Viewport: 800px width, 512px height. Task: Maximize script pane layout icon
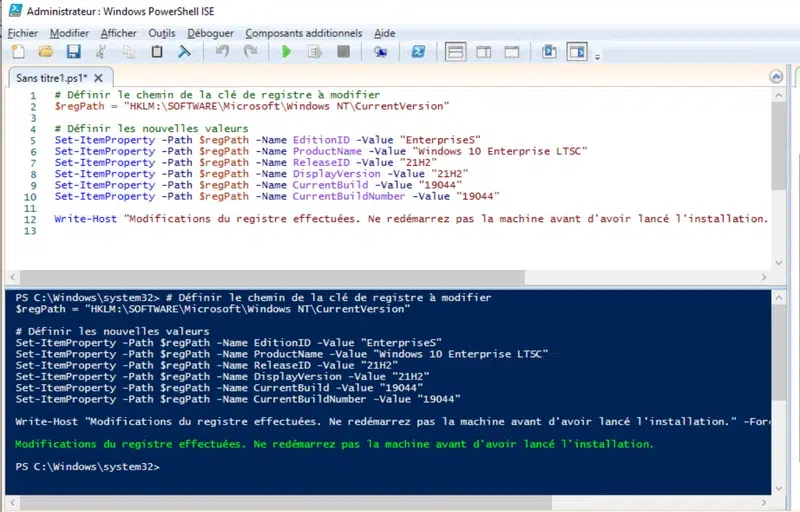pos(512,52)
